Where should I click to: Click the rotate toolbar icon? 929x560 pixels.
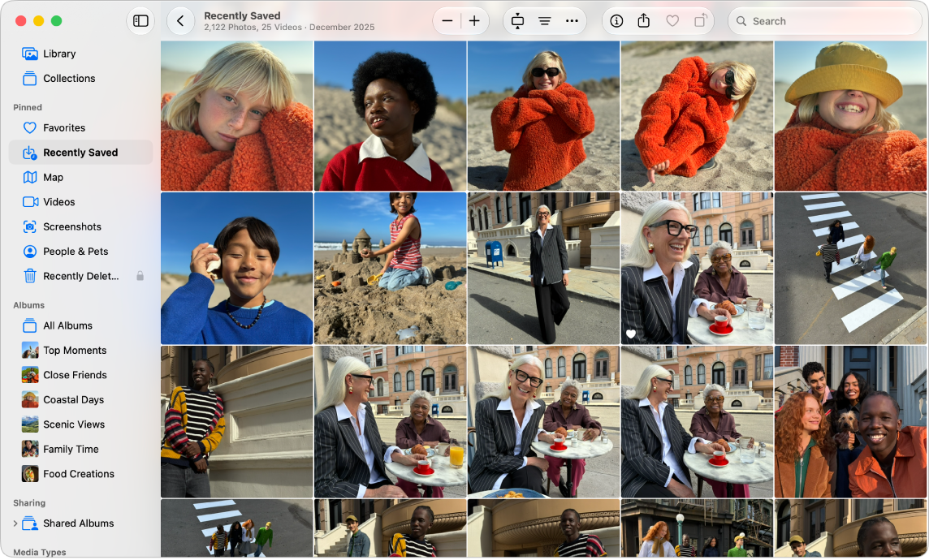pos(700,21)
